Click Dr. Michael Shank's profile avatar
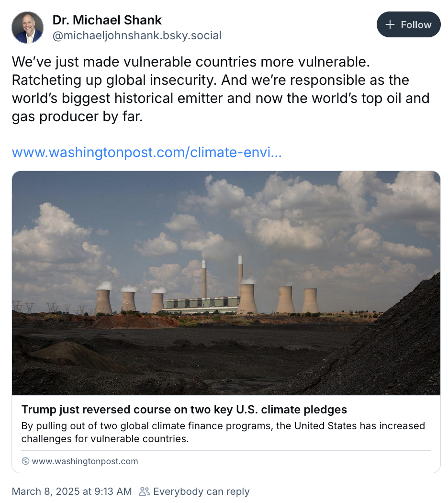 pyautogui.click(x=27, y=28)
